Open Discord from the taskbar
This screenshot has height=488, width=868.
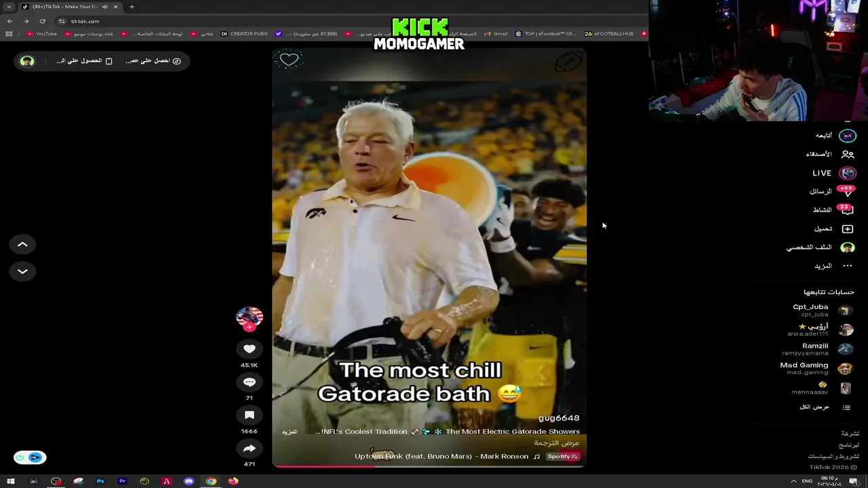189,481
